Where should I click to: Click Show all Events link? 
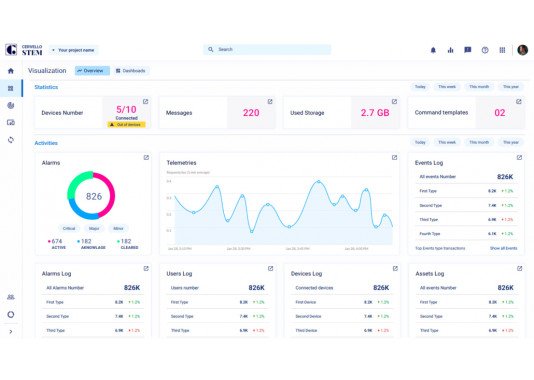tap(503, 248)
